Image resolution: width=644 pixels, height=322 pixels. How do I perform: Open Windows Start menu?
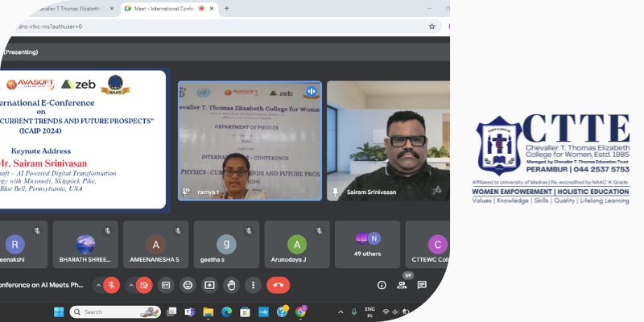click(59, 312)
